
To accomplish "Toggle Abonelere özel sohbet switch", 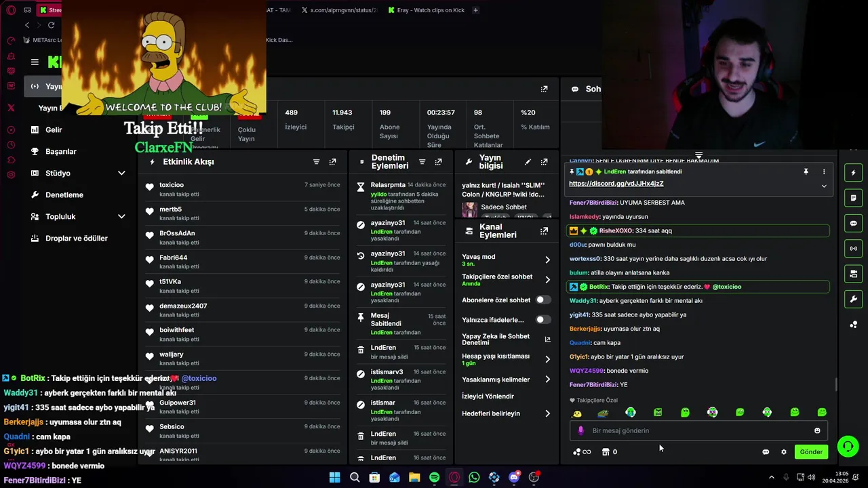I will 542,300.
